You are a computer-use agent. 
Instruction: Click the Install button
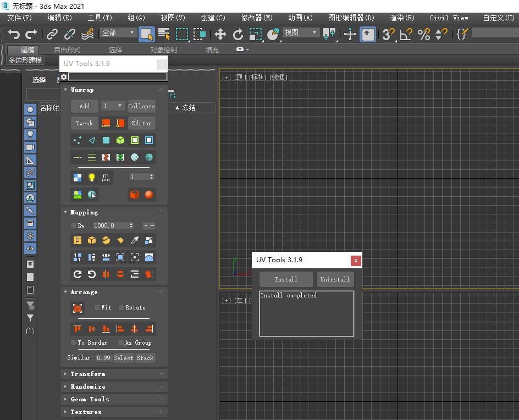(286, 279)
